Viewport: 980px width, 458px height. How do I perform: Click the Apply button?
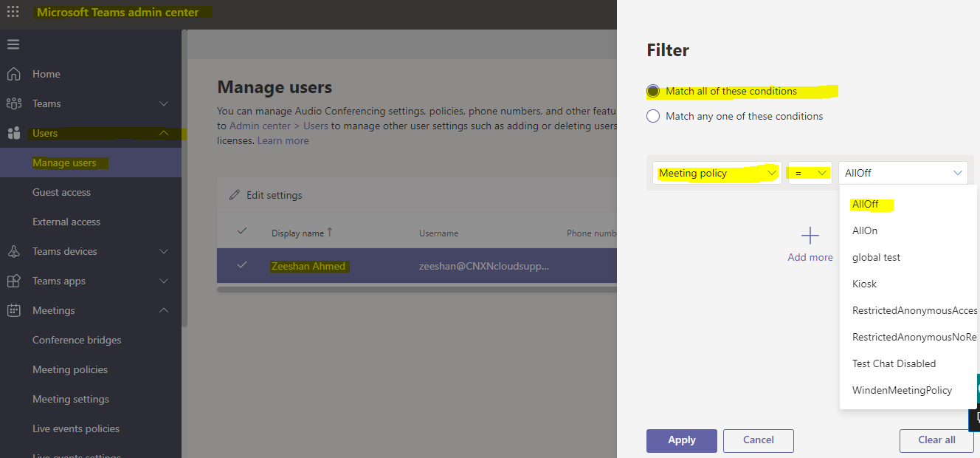tap(681, 440)
